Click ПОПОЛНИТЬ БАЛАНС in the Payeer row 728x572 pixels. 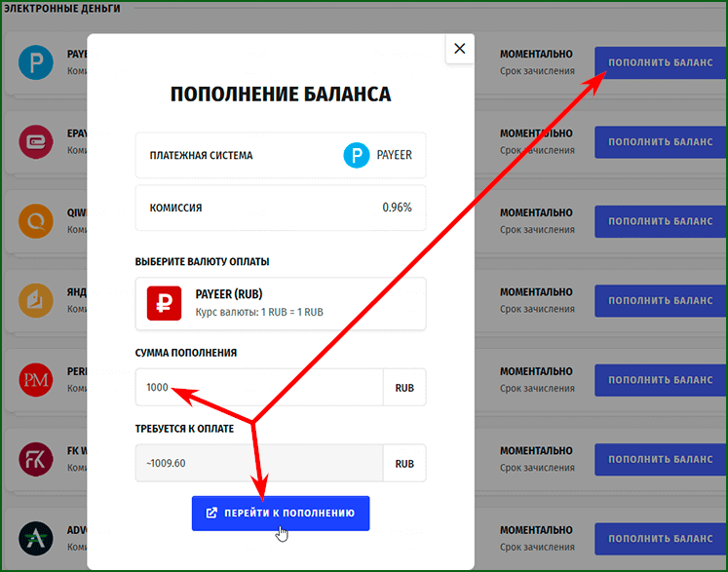660,62
